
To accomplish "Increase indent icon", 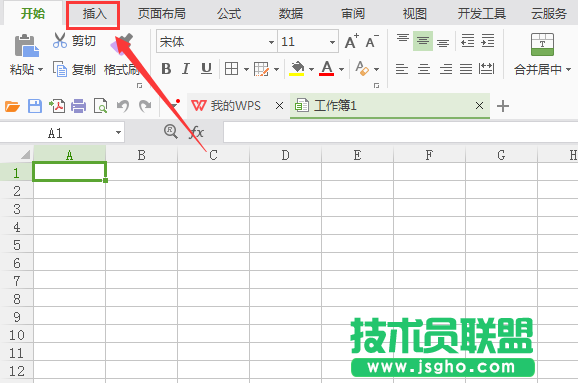I will tap(488, 41).
